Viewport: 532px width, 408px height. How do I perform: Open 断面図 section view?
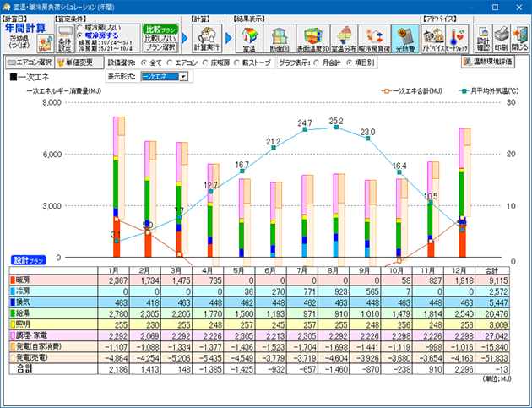pyautogui.click(x=280, y=38)
